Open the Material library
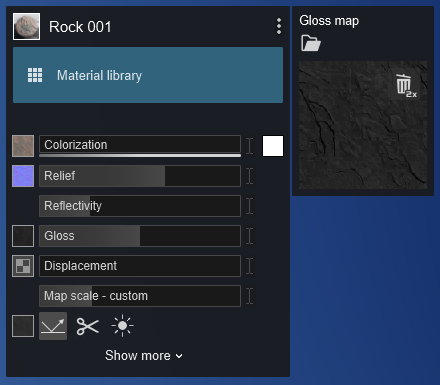Image resolution: width=440 pixels, height=385 pixels. click(148, 75)
